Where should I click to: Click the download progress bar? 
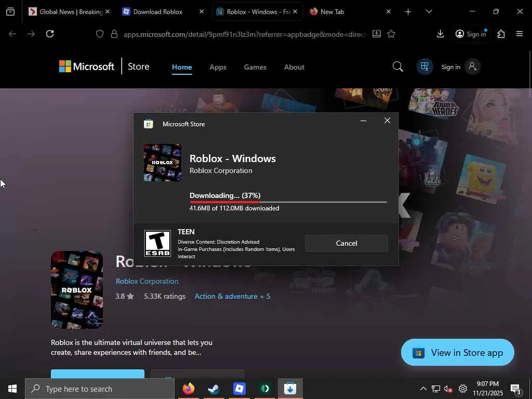[x=288, y=202]
